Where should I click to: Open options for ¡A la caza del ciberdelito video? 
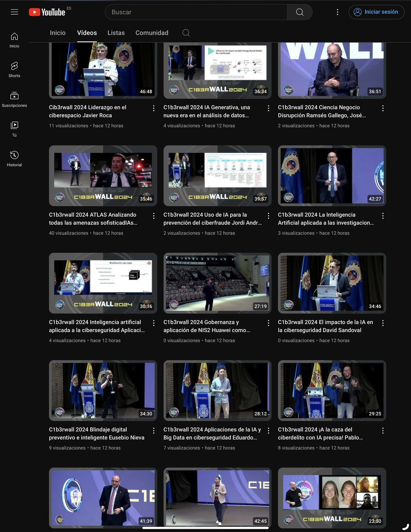[x=383, y=430]
